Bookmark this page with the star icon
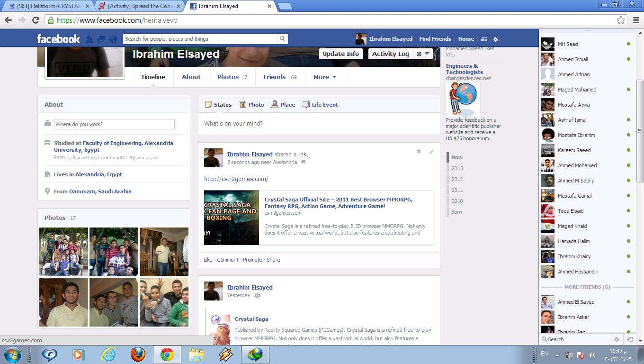The height and width of the screenshot is (364, 644). pos(621,20)
